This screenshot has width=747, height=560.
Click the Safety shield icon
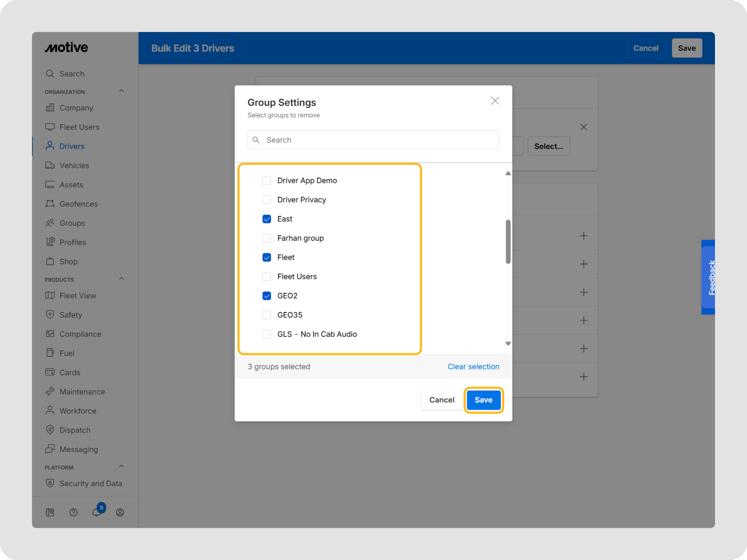click(50, 315)
